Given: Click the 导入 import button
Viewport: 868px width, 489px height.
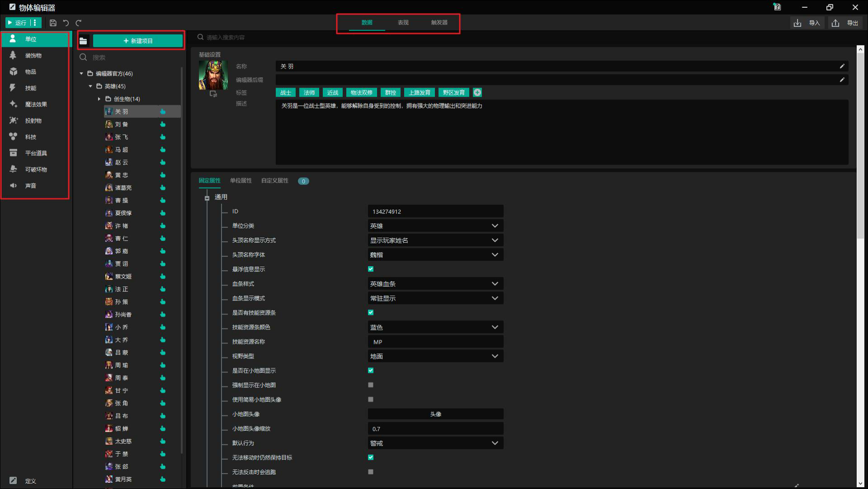Looking at the screenshot, I should 807,23.
